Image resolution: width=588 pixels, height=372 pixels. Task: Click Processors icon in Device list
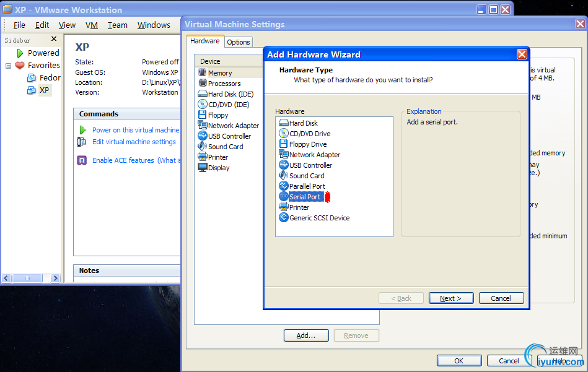pos(203,83)
